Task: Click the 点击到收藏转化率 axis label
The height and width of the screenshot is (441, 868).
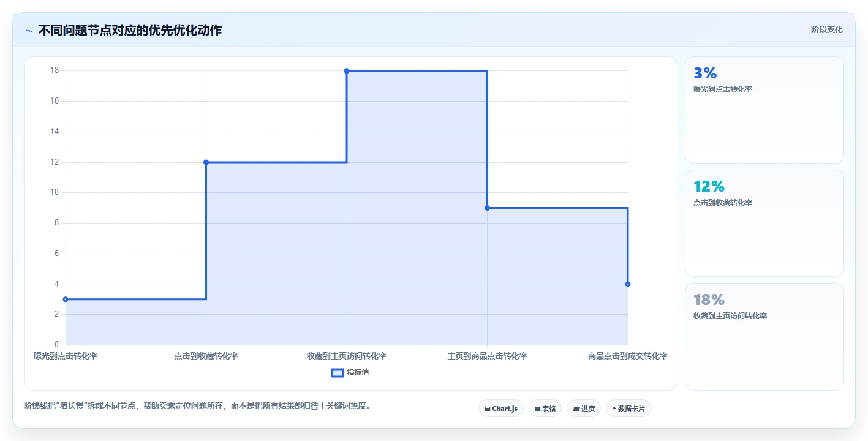Action: coord(206,356)
